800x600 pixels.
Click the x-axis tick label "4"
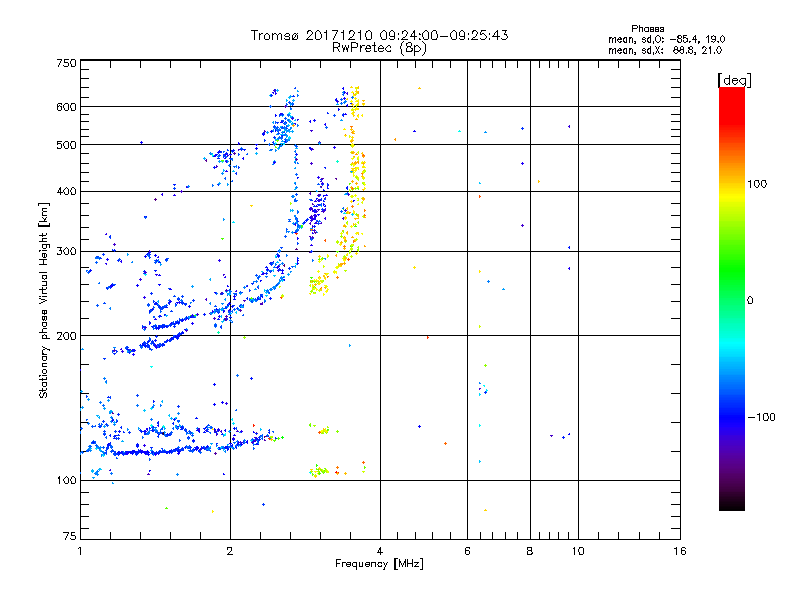point(380,551)
